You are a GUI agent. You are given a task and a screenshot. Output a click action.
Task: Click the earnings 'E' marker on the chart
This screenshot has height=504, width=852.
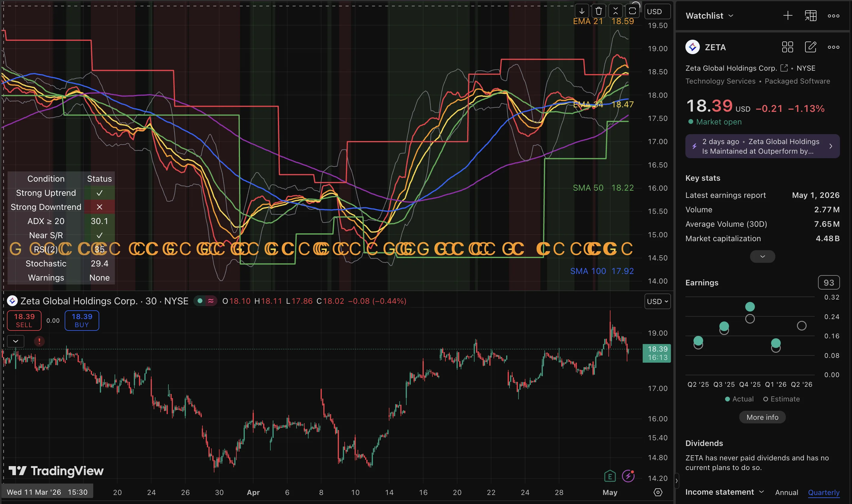pos(610,476)
